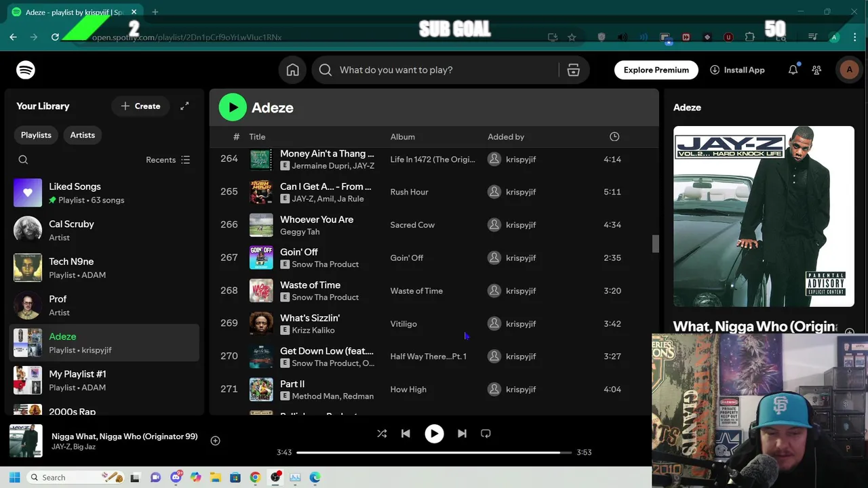Viewport: 868px width, 488px height.
Task: Open the user profile avatar menu
Action: point(849,70)
